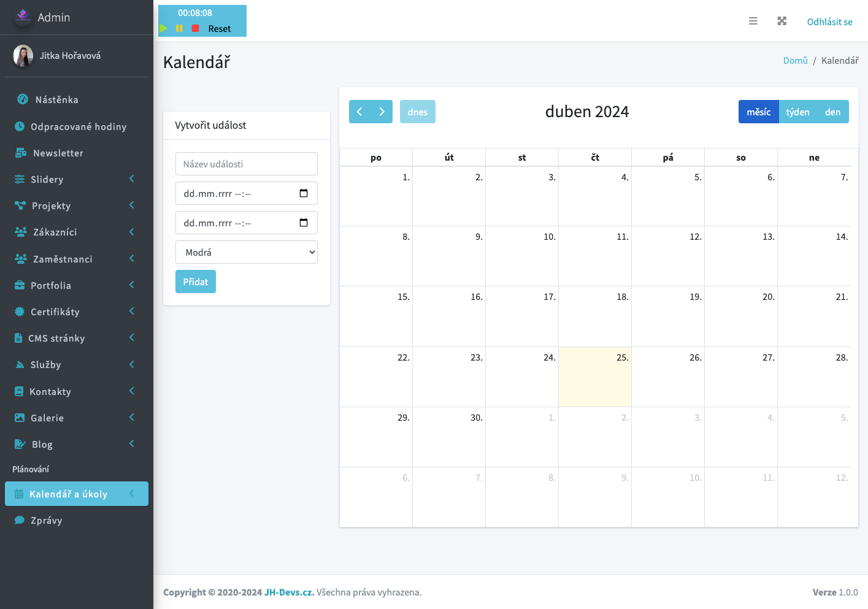Switch calendar to den view
The height and width of the screenshot is (609, 868).
(832, 112)
